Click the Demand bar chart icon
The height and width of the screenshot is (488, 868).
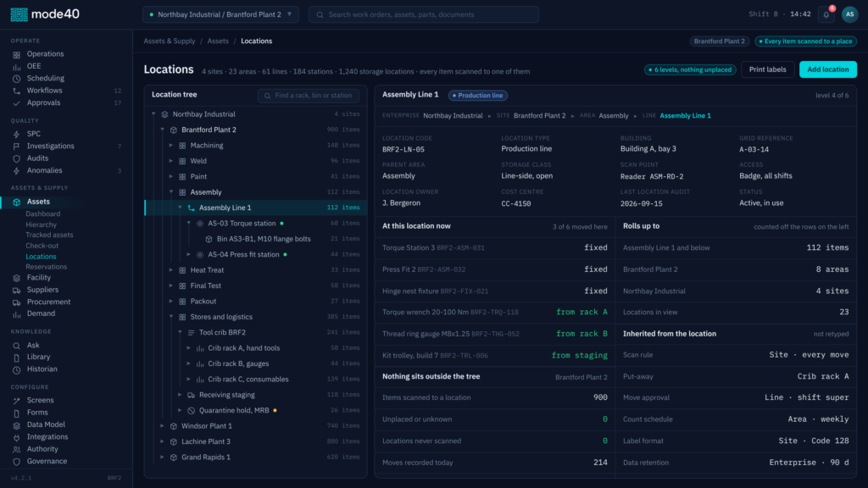click(17, 313)
